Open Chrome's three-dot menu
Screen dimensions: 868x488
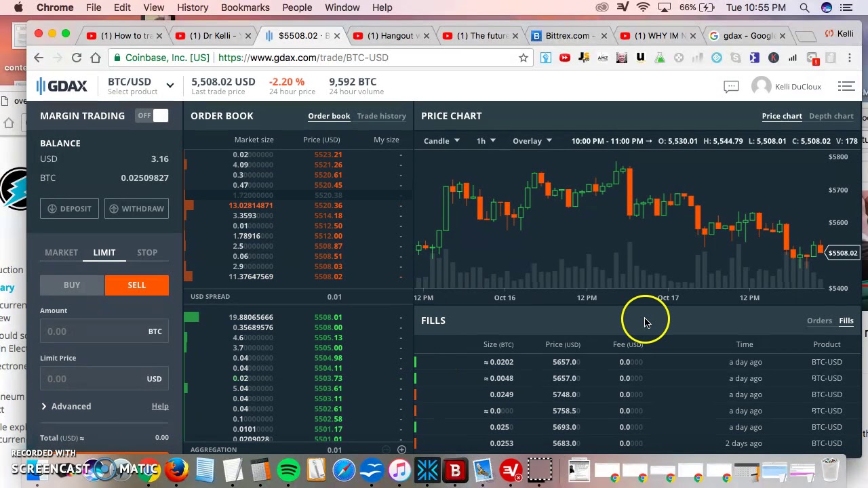850,58
